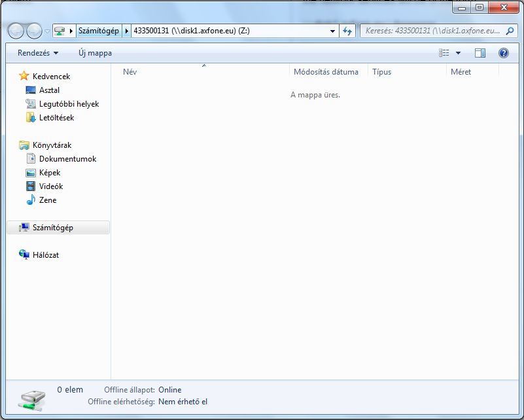Open Letöltések folder in favorites
Viewport: 524px width, 420px height.
click(x=56, y=118)
